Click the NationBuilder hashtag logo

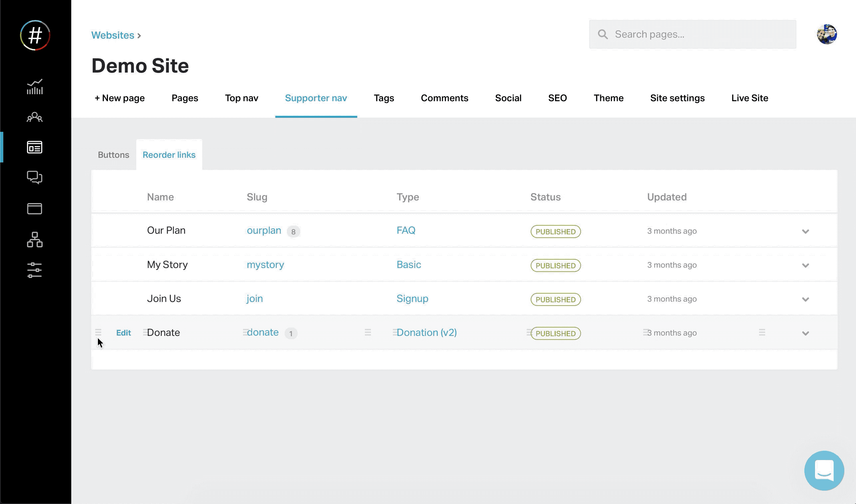[35, 35]
